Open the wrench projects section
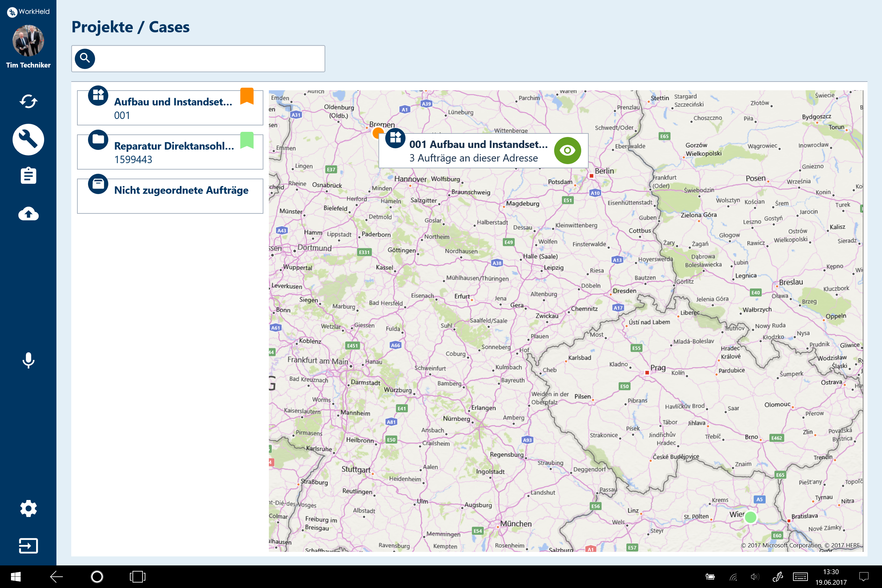The image size is (882, 588). 28,140
